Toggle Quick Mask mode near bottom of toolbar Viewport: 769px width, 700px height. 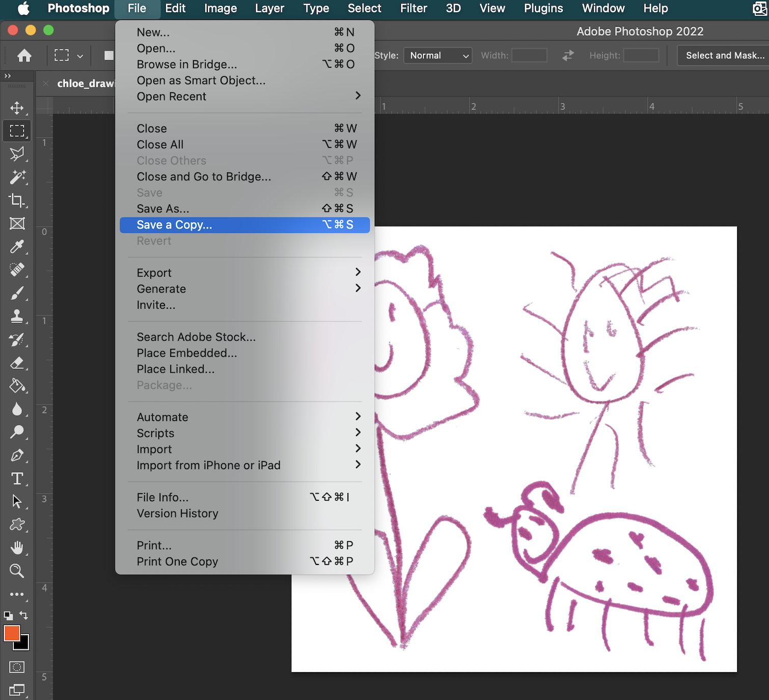point(17,667)
